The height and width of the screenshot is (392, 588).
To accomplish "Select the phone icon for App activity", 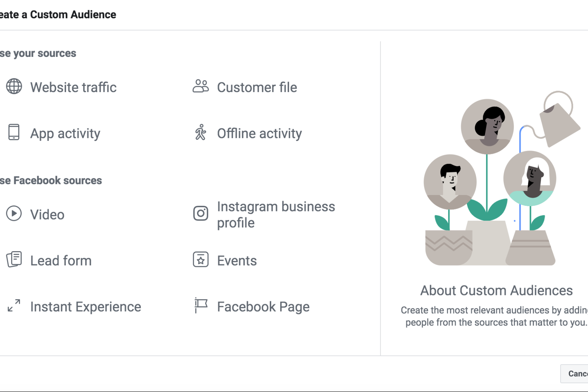I will coord(14,132).
